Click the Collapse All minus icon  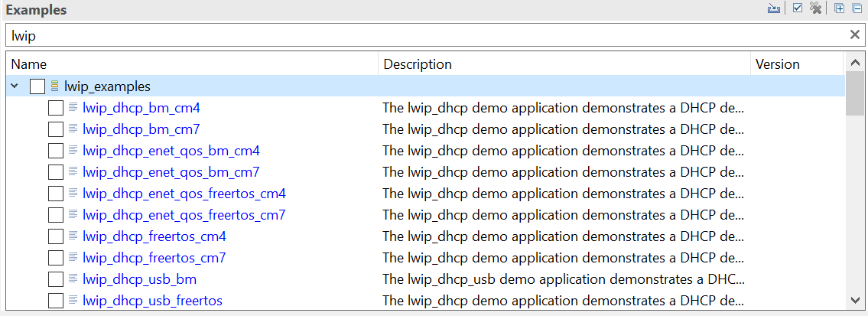click(x=857, y=9)
